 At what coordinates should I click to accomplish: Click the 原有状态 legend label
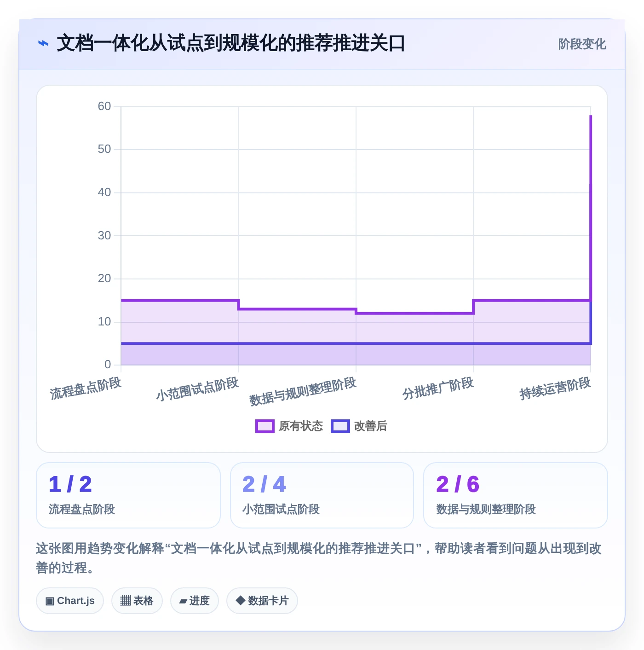tap(301, 426)
